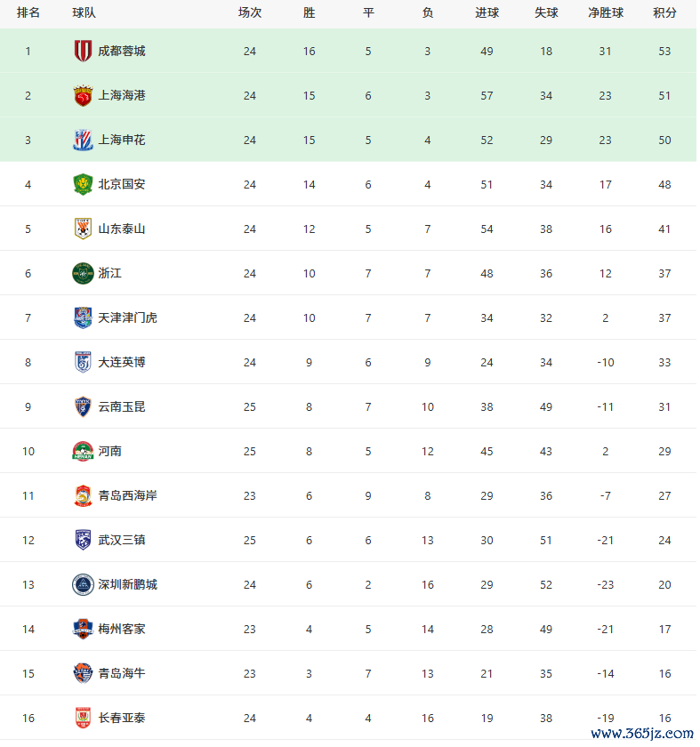Sort by 积分 column header
The width and height of the screenshot is (700, 747).
pos(664,12)
